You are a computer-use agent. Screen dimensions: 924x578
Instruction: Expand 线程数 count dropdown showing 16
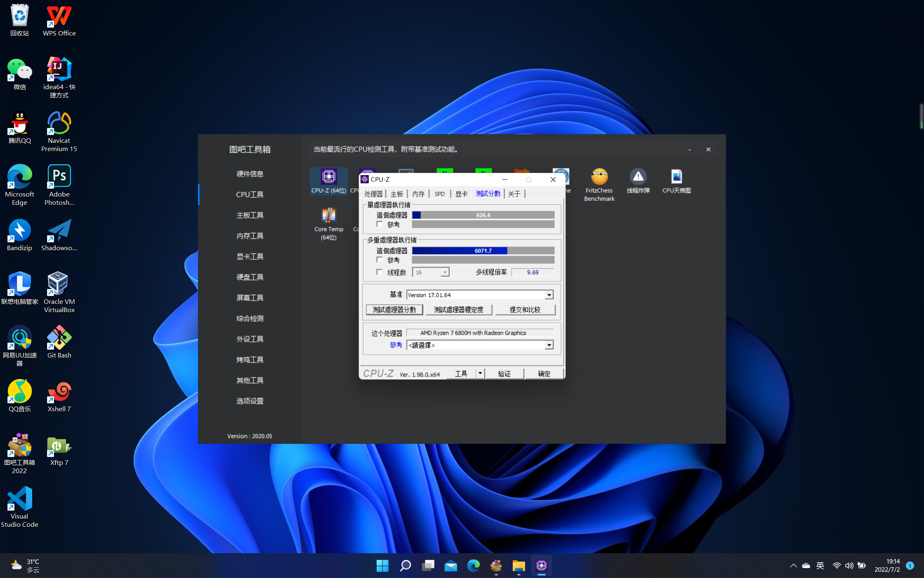445,272
